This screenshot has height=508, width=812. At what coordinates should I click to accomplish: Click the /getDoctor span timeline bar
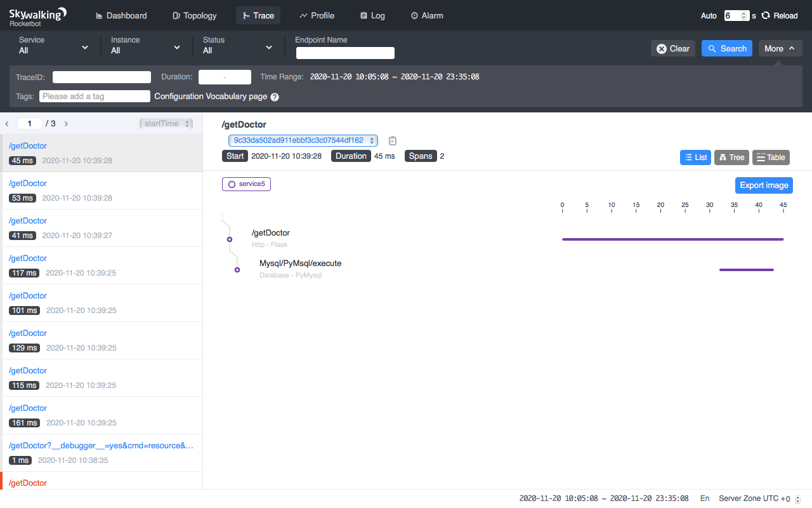pos(673,239)
